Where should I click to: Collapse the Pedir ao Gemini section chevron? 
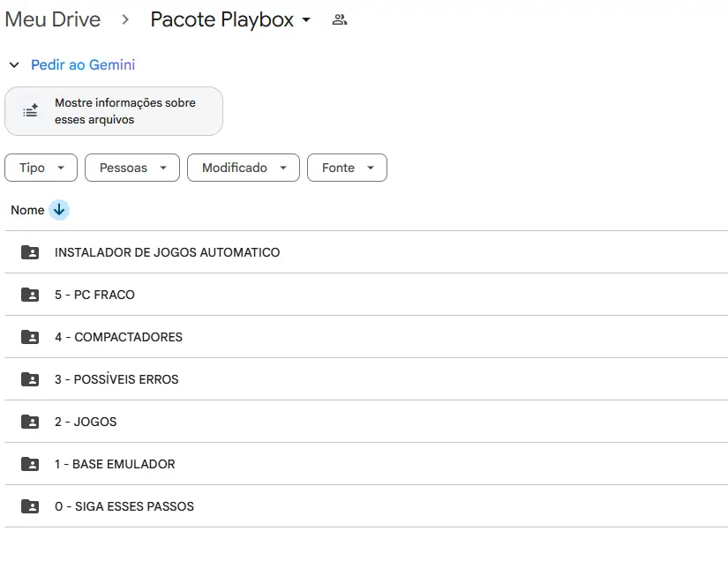coord(13,64)
